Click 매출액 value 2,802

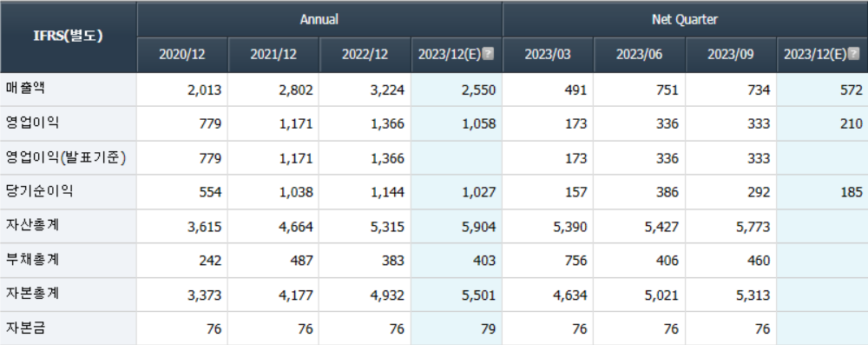coord(296,90)
